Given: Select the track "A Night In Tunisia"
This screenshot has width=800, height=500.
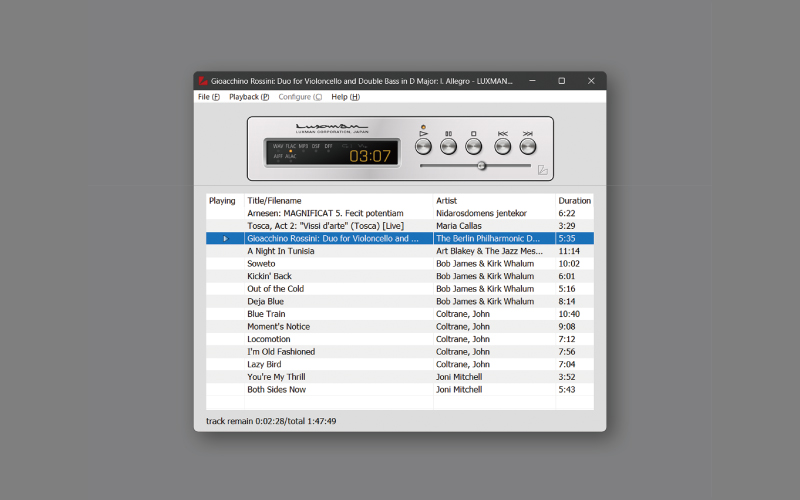Looking at the screenshot, I should pyautogui.click(x=281, y=251).
